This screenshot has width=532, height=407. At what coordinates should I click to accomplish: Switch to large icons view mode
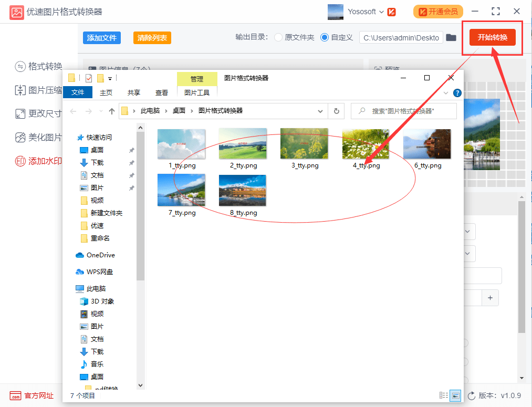[x=455, y=395]
